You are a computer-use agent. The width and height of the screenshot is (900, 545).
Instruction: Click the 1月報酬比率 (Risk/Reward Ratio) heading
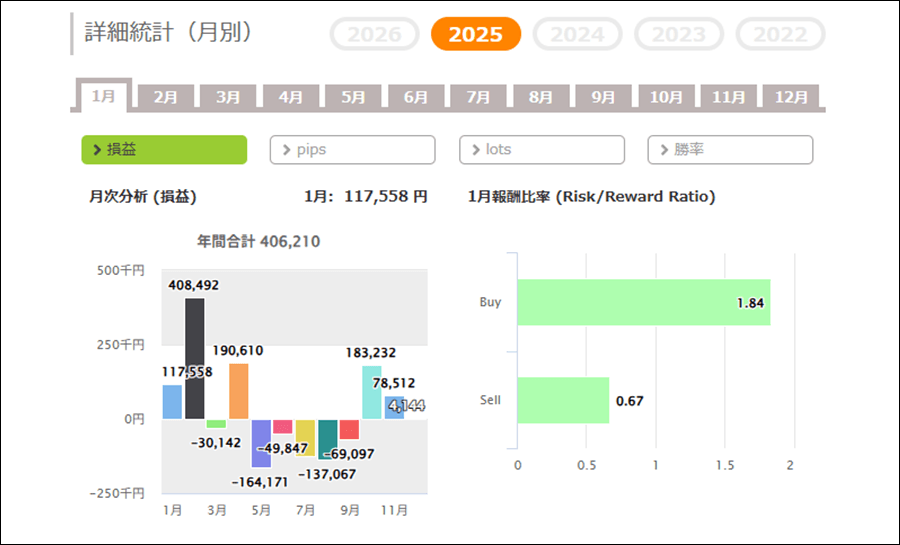pyautogui.click(x=592, y=197)
